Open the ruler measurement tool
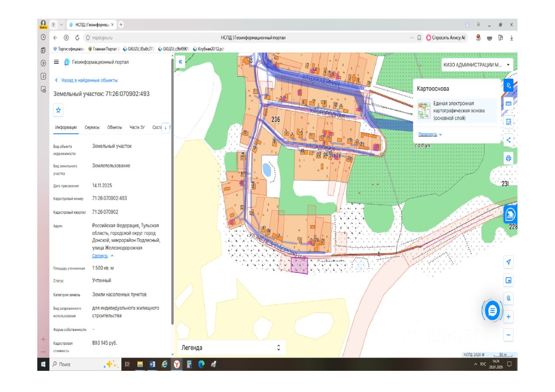Image resolution: width=555 pixels, height=392 pixels. [x=509, y=103]
